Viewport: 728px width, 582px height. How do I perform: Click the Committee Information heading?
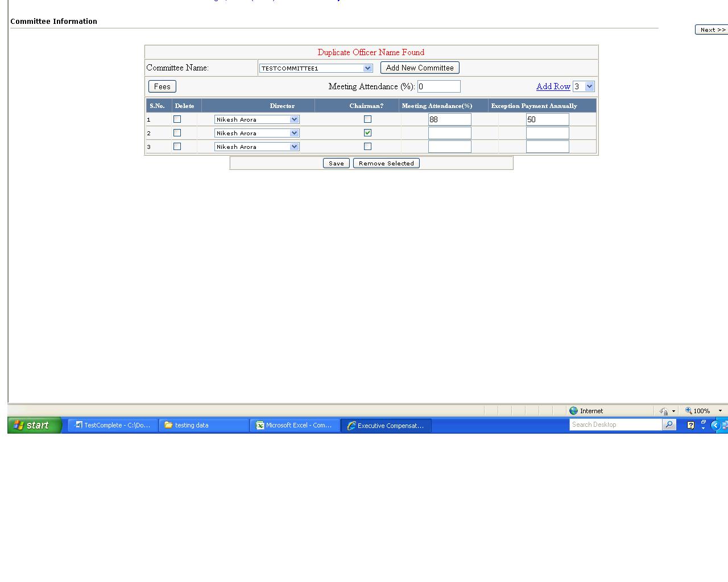point(53,22)
